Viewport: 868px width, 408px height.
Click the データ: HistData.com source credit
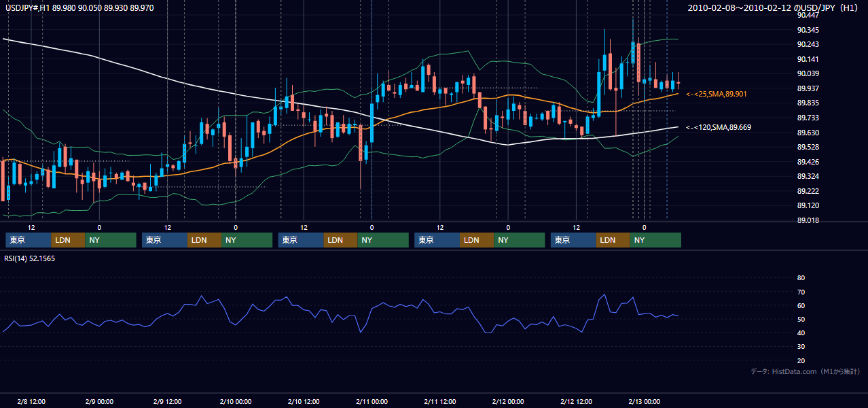[x=805, y=371]
